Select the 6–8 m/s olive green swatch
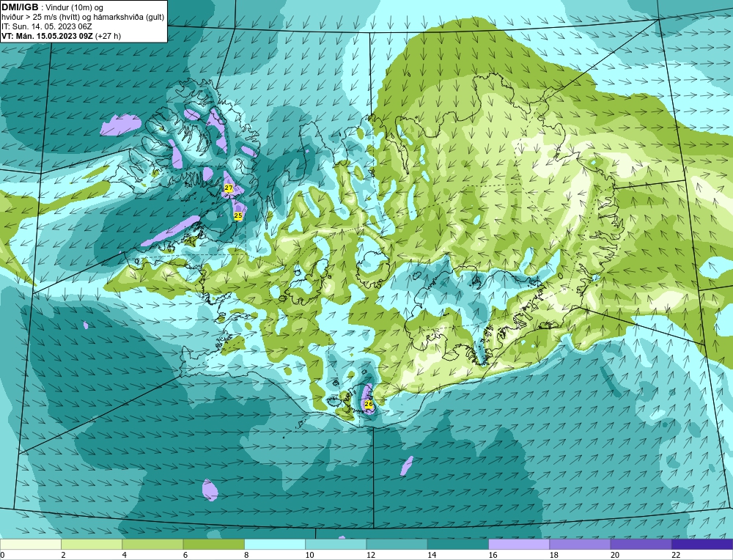The height and width of the screenshot is (560, 733). pyautogui.click(x=213, y=545)
